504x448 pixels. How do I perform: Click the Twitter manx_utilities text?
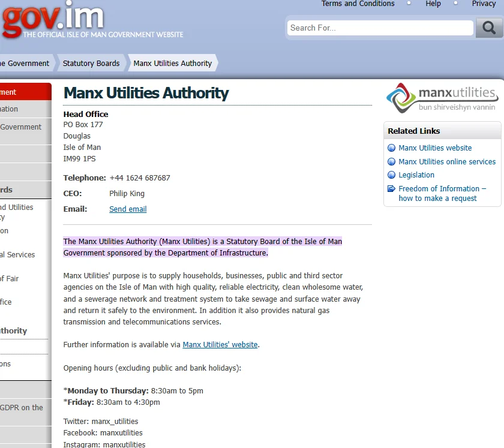point(101,422)
